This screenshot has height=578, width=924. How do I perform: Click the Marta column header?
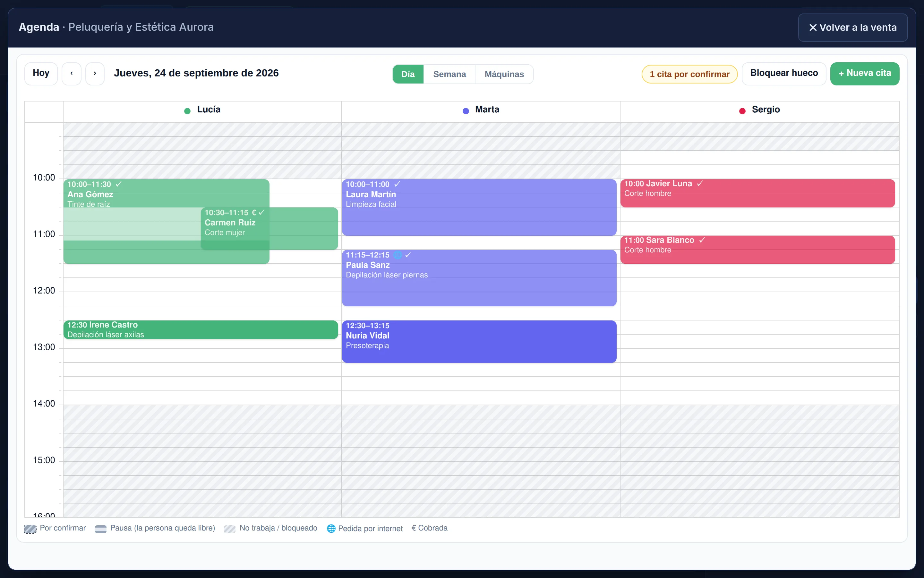[x=481, y=112]
